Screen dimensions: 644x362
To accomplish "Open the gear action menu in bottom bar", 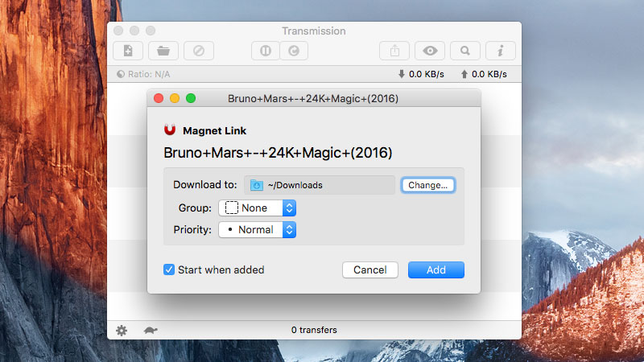I will pyautogui.click(x=122, y=330).
